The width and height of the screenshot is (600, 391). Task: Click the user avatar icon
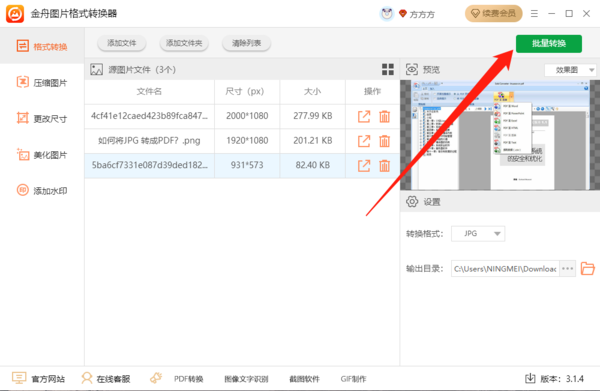387,14
